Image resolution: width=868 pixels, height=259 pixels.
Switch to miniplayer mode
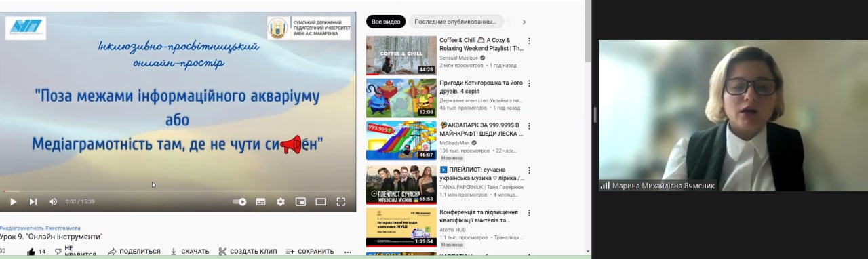tap(300, 201)
